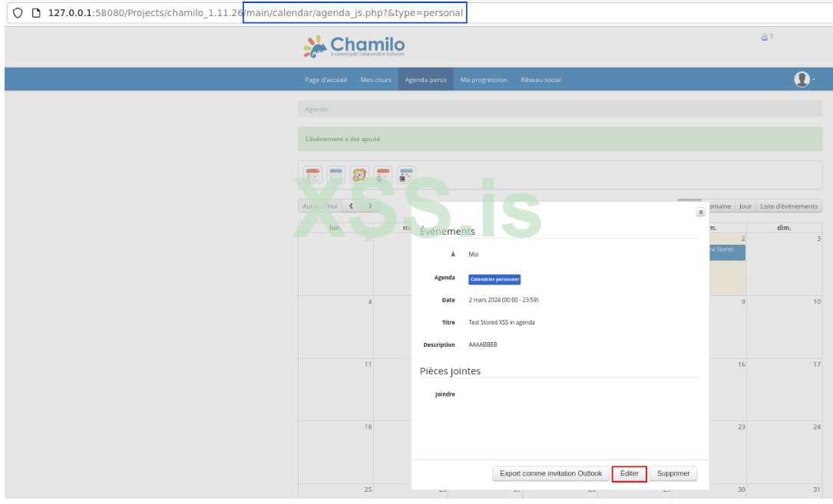
Task: Close the Événements dialog with X
Action: [x=701, y=212]
